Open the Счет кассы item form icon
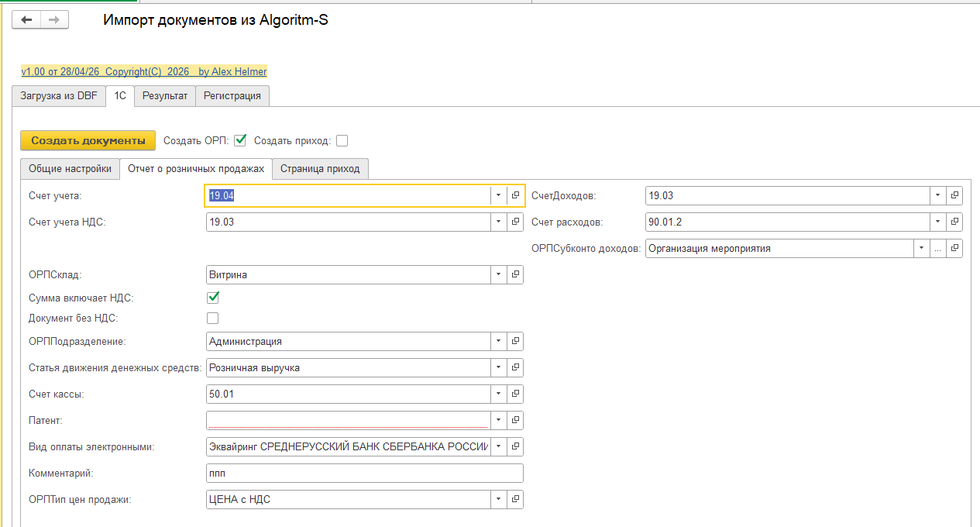This screenshot has width=980, height=527. click(515, 394)
